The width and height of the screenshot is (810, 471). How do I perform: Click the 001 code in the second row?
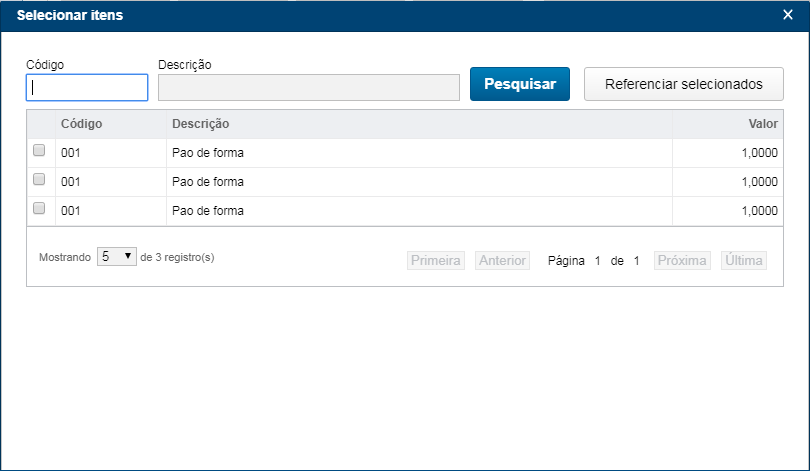[x=70, y=182]
